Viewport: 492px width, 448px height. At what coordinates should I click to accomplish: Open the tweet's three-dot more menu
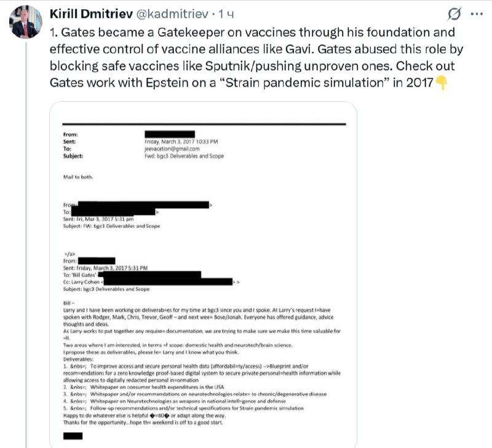click(x=475, y=14)
